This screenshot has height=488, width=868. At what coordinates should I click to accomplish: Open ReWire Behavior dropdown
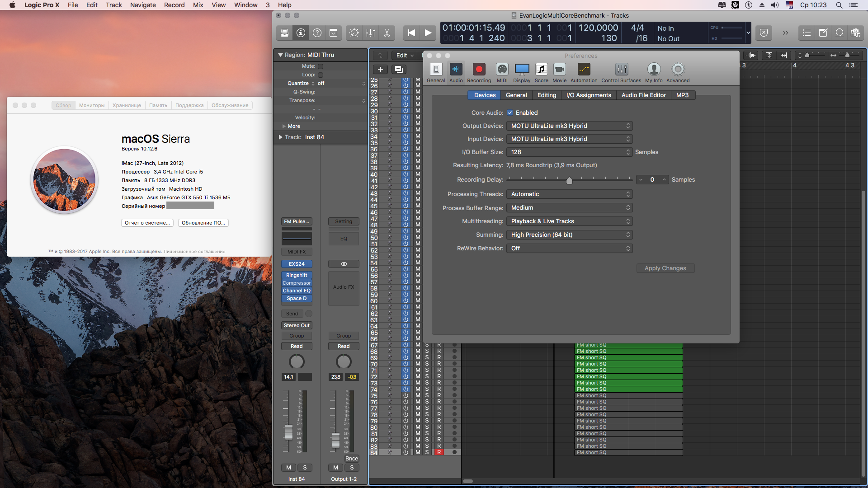tap(569, 249)
